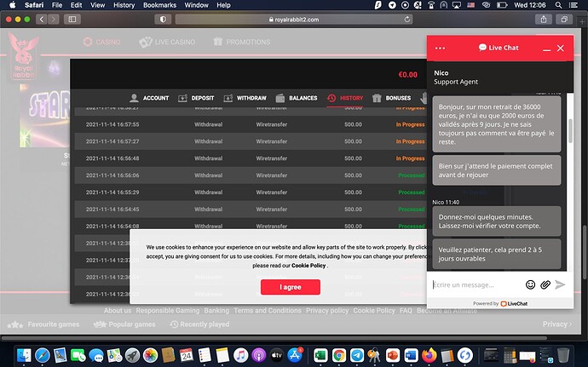Click the US flag input source icon
The width and height of the screenshot is (588, 367).
470,5
